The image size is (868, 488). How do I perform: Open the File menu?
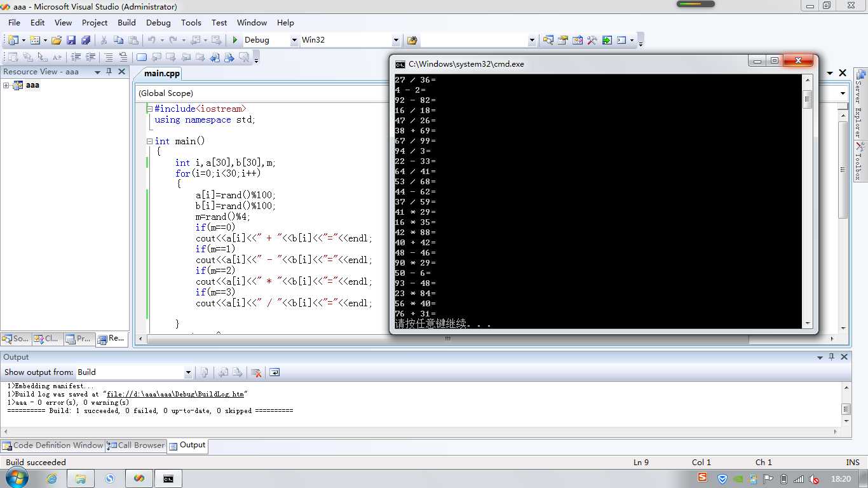(14, 22)
